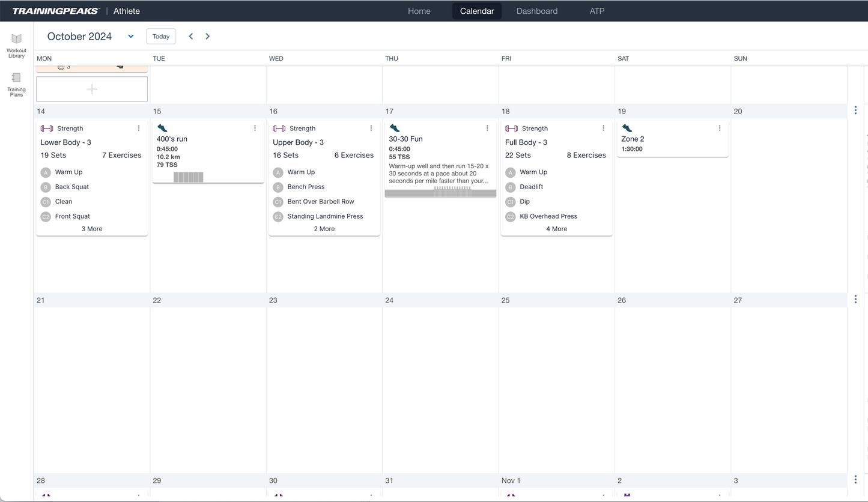868x502 pixels.
Task: Expand '2 More' exercises in Upper Body - 3
Action: coord(324,229)
